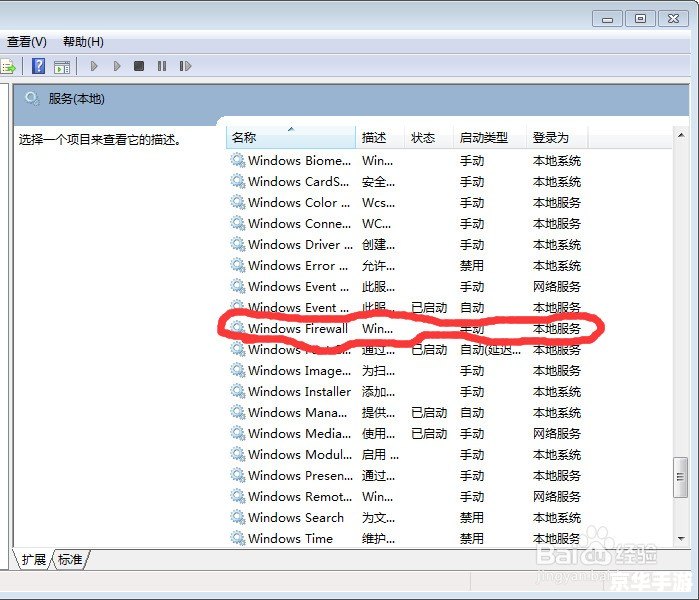The height and width of the screenshot is (600, 699).
Task: Click the 已启动 status of Windows Mana...
Action: coord(429,413)
